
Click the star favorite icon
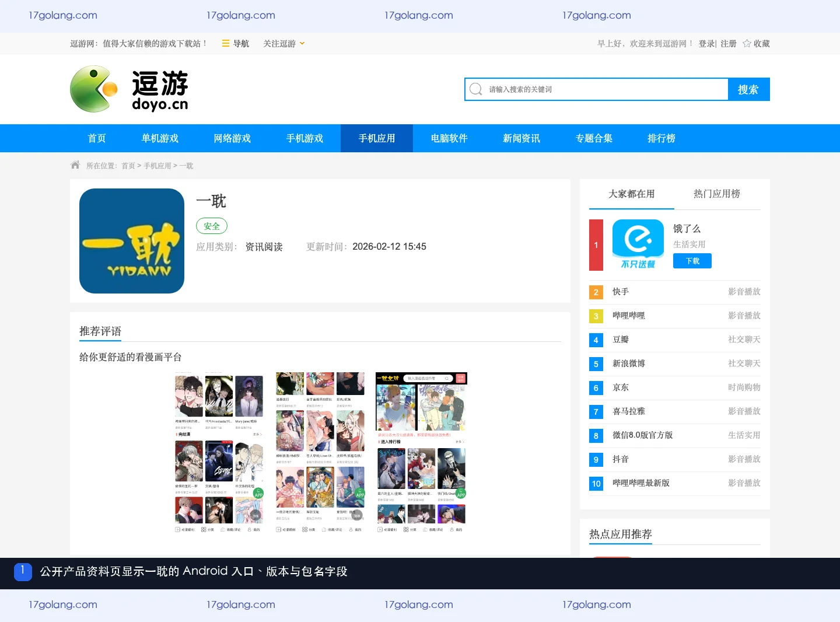coord(747,43)
